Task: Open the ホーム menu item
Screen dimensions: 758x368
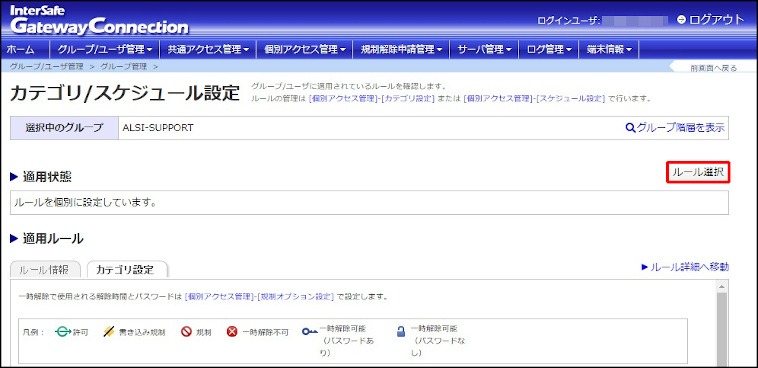Action: coord(21,49)
